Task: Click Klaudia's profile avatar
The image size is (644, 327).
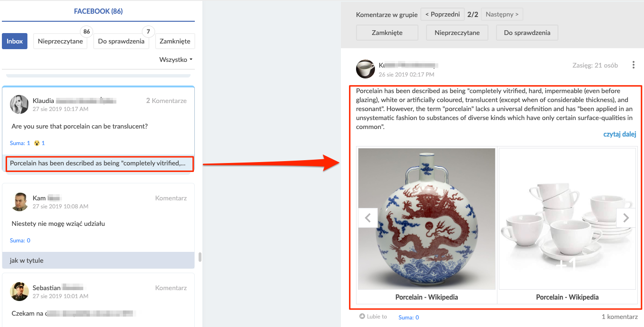Action: pyautogui.click(x=19, y=104)
